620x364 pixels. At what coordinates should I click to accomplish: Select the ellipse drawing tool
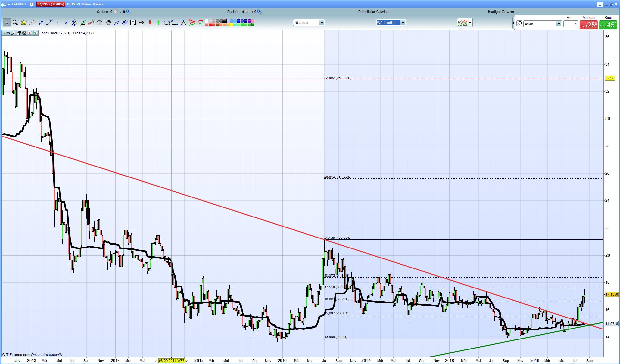click(166, 23)
